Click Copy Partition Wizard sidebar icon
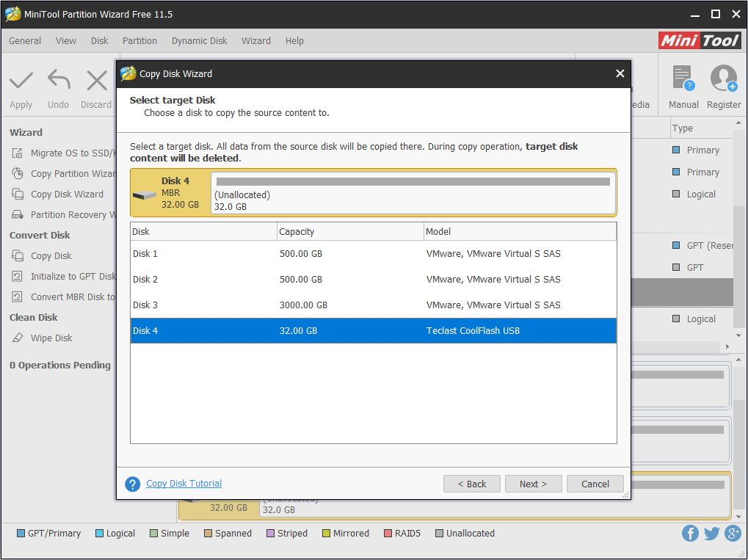The height and width of the screenshot is (560, 748). (18, 174)
